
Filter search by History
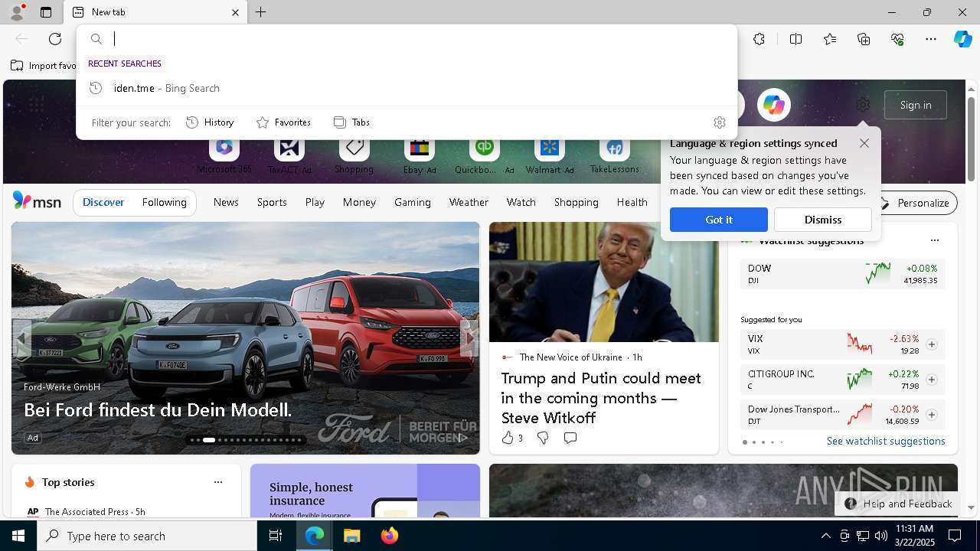pyautogui.click(x=210, y=122)
